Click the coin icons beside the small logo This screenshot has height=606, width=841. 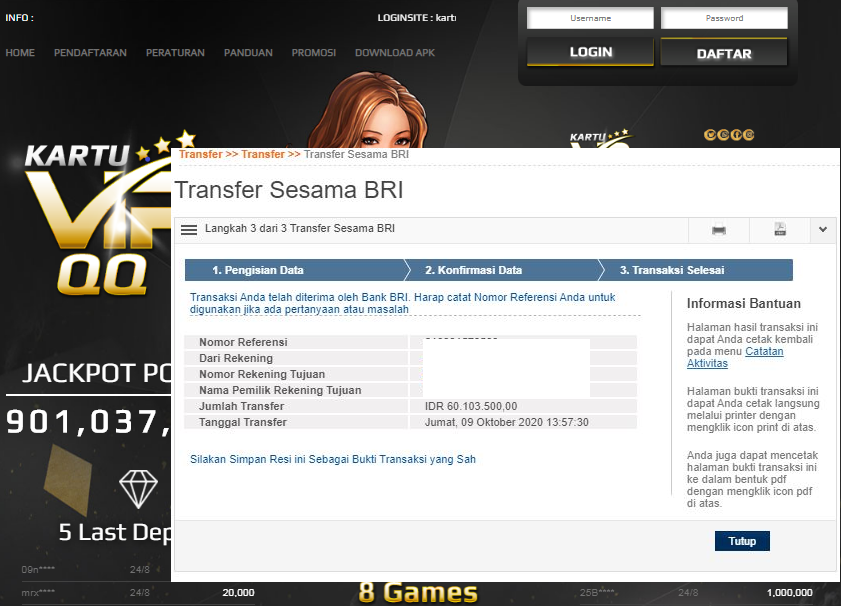click(x=729, y=135)
